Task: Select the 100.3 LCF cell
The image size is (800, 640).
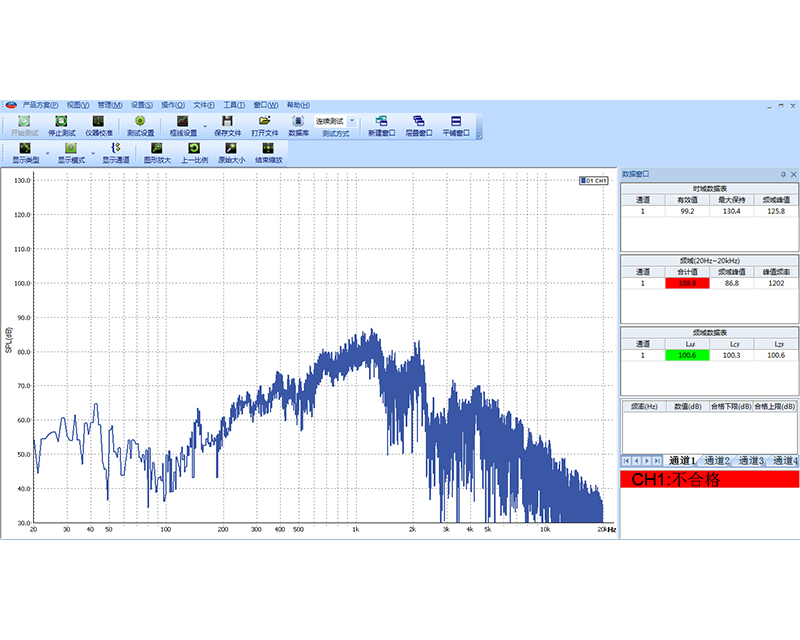Action: point(732,355)
